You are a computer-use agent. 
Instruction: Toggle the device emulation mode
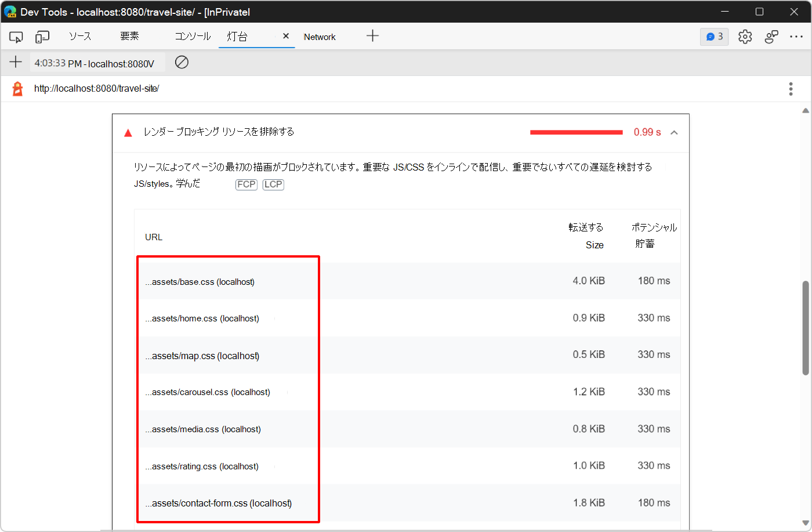[x=41, y=36]
